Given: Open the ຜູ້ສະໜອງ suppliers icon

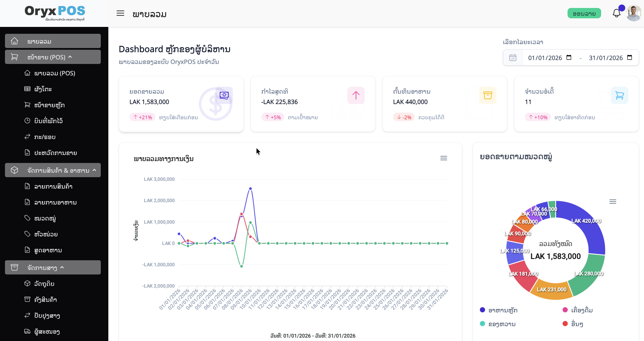Looking at the screenshot, I should (x=28, y=332).
